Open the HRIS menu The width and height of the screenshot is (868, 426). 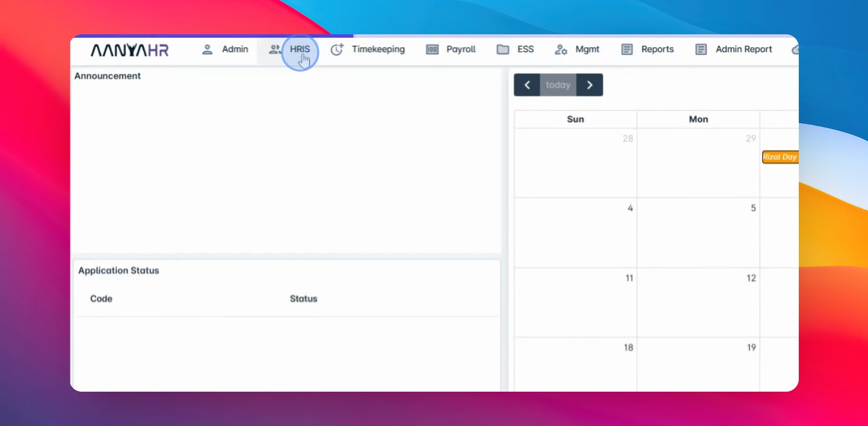point(290,50)
